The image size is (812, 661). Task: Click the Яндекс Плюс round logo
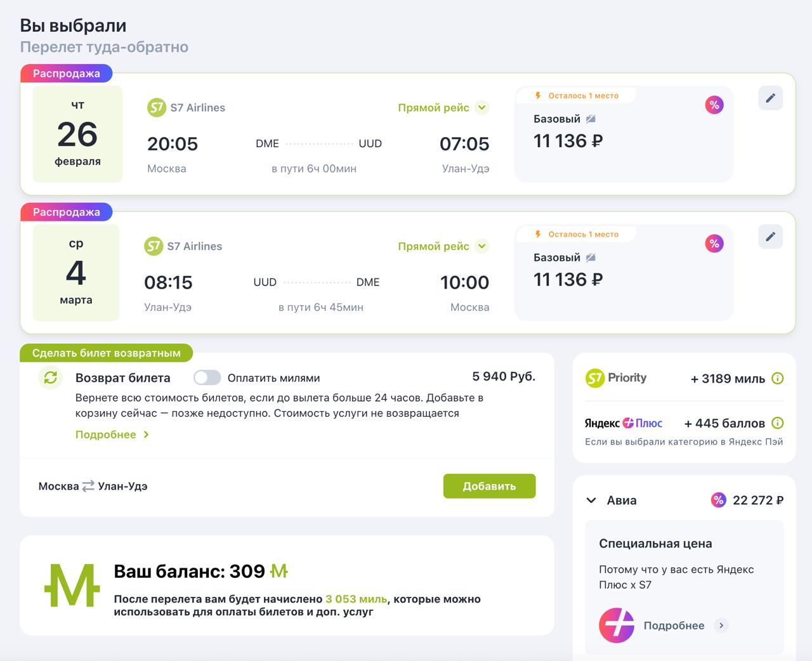click(x=616, y=625)
